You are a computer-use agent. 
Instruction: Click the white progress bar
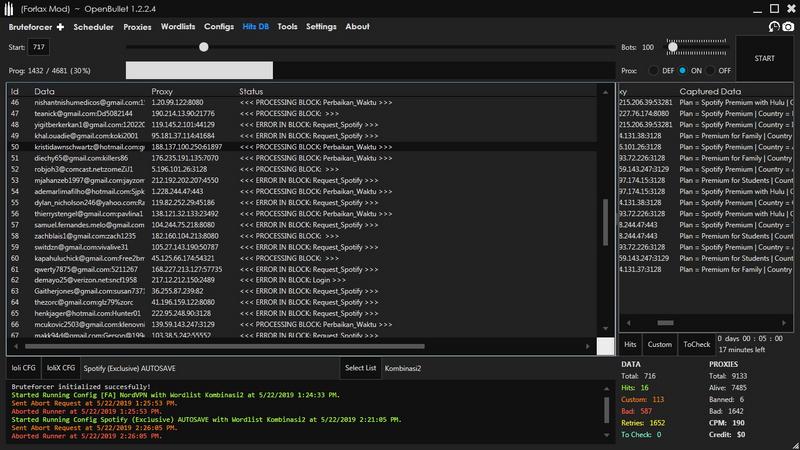199,70
